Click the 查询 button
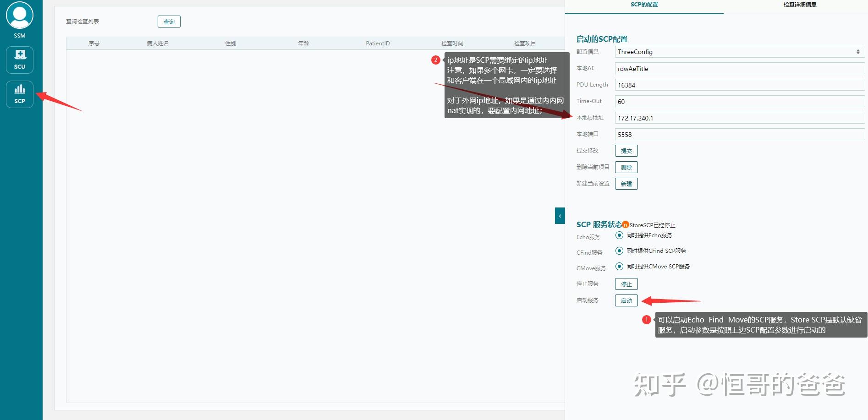The image size is (868, 420). click(169, 22)
